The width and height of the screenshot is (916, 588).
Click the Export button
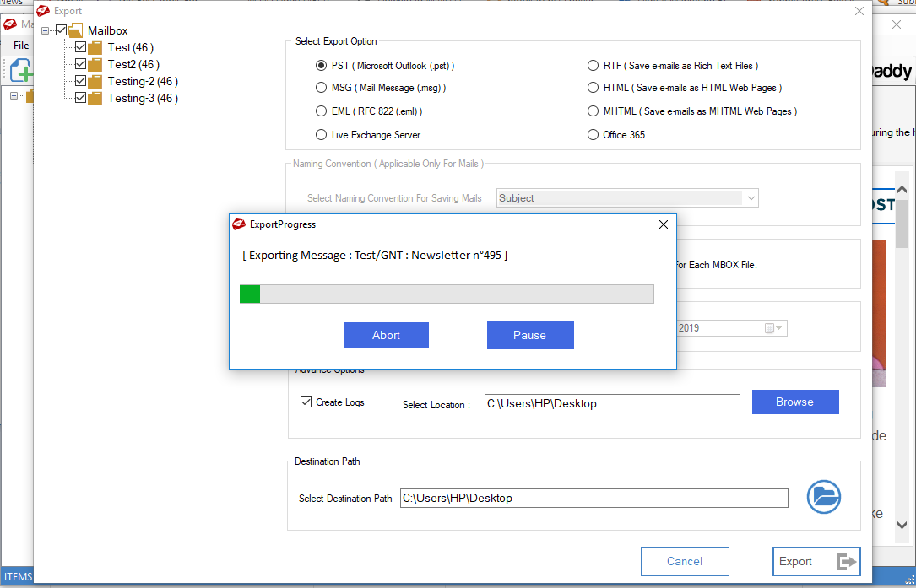(x=816, y=561)
